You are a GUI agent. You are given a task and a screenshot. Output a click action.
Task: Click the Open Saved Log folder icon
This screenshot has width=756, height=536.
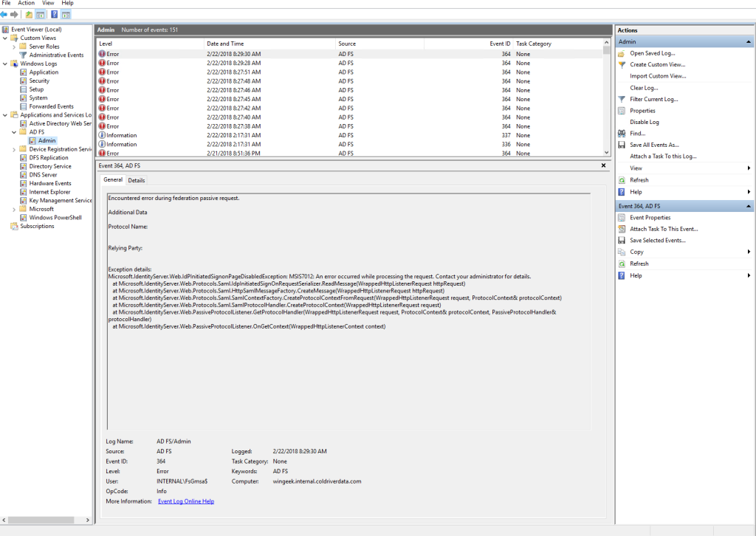(x=622, y=53)
